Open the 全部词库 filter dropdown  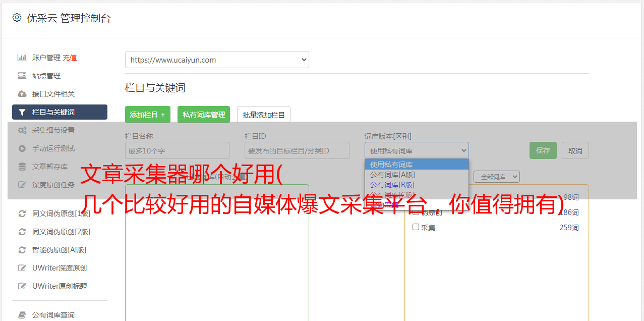point(497,177)
